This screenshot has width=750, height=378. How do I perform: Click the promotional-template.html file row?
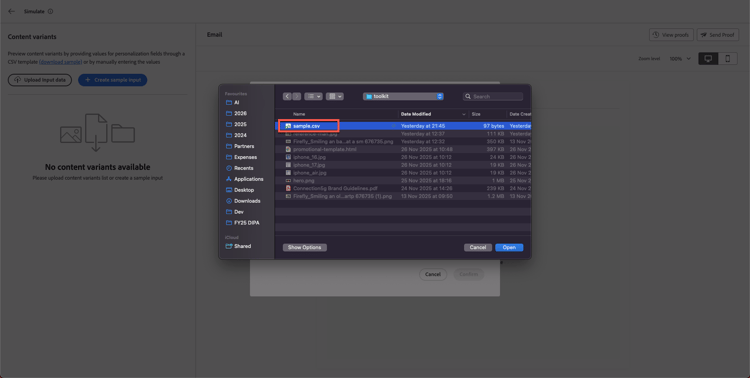[403, 149]
